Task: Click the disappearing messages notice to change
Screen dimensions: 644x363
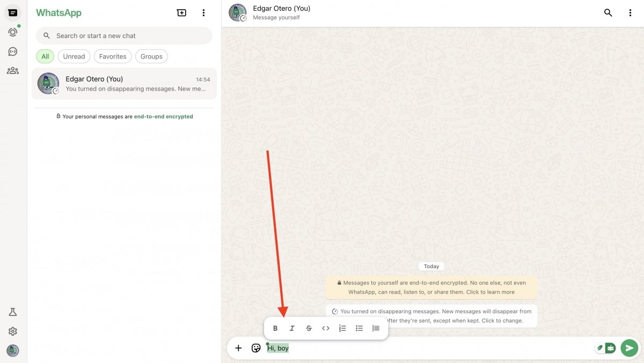Action: coord(431,316)
